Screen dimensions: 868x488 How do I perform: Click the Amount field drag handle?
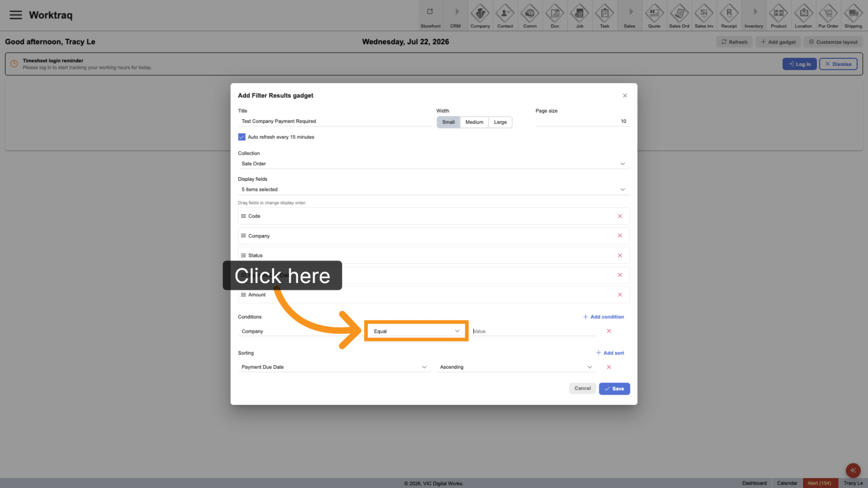[243, 295]
